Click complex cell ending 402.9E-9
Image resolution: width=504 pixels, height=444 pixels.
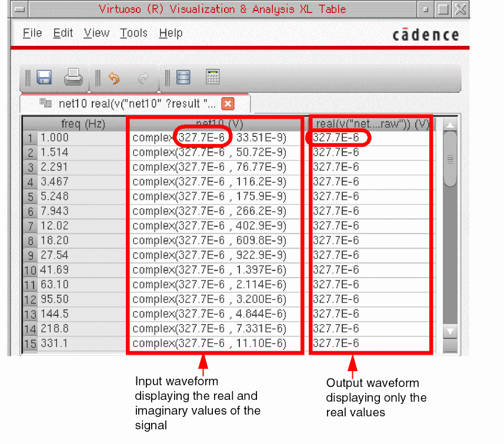pyautogui.click(x=217, y=226)
